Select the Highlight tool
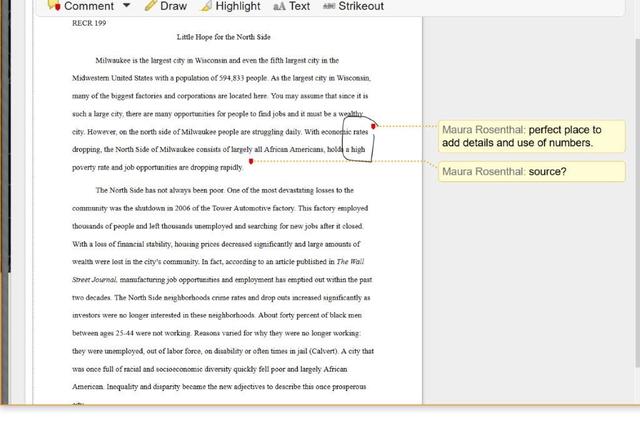The width and height of the screenshot is (640, 431). coord(231,6)
